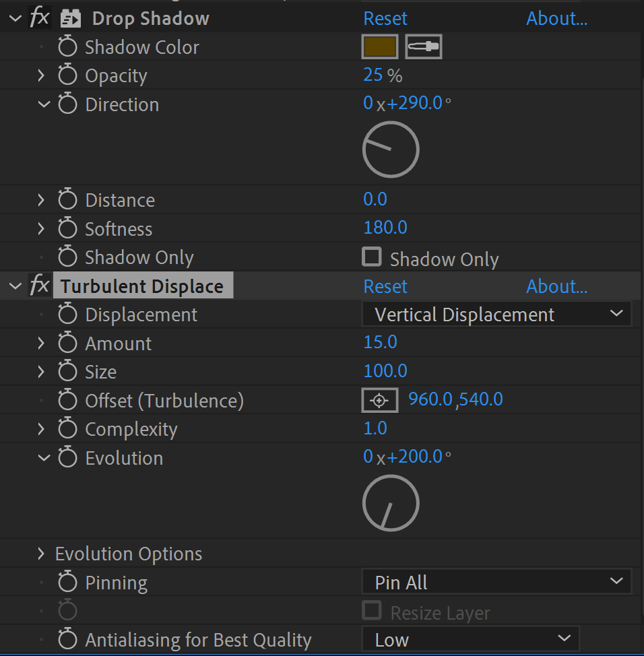
Task: Check the Shadow Only checkbox
Action: [x=372, y=257]
